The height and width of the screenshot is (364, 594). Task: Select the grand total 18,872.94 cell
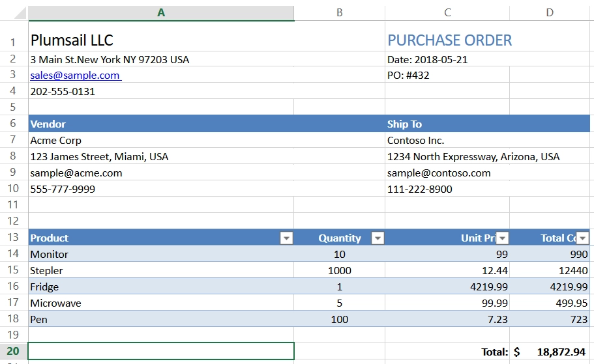pos(550,351)
